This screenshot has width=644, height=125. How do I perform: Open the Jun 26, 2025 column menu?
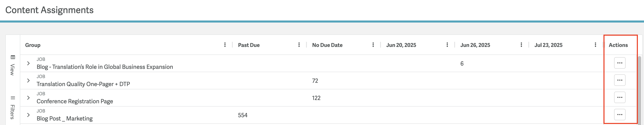coord(521,45)
